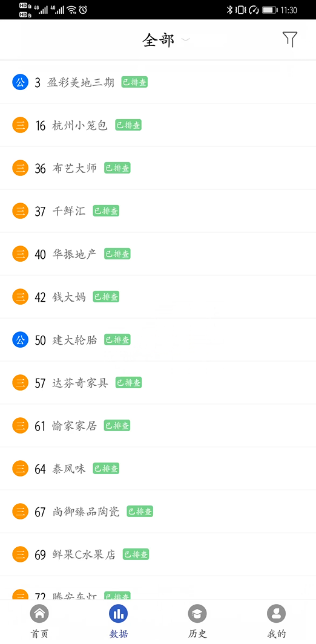
Task: Go to 首页 home tab
Action: [x=39, y=622]
